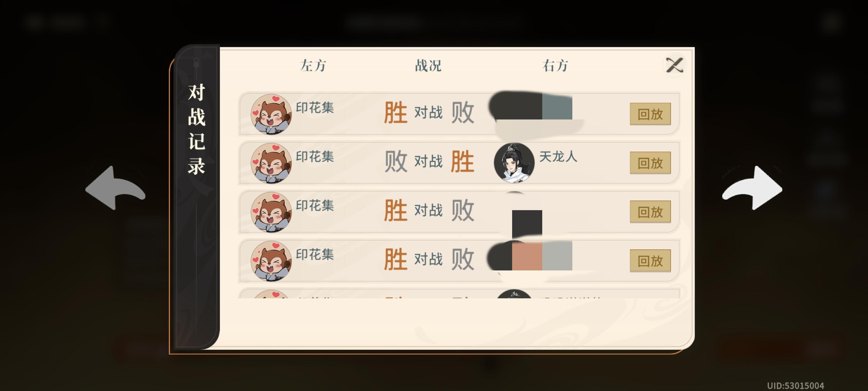Select squirrel avatar in third record row

click(x=271, y=212)
